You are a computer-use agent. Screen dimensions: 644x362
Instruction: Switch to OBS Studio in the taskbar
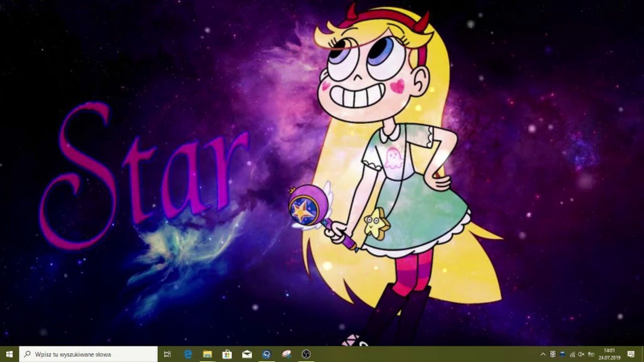coord(306,354)
